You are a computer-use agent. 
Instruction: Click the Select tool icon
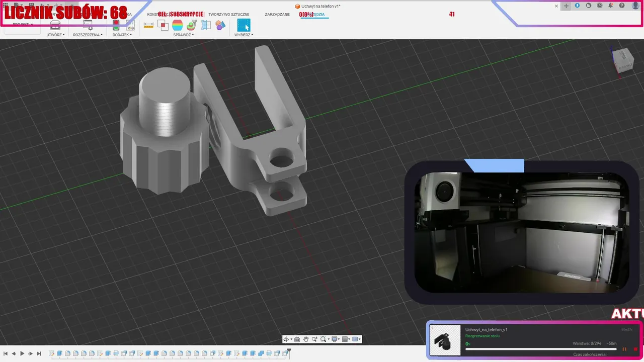point(244,25)
